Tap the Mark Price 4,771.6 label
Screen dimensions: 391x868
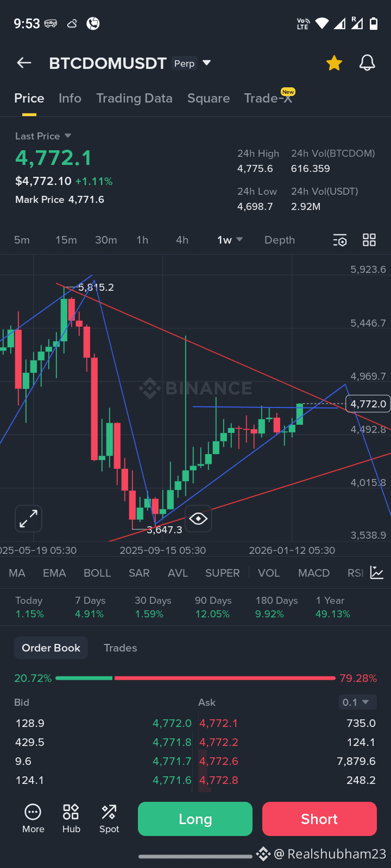[60, 200]
